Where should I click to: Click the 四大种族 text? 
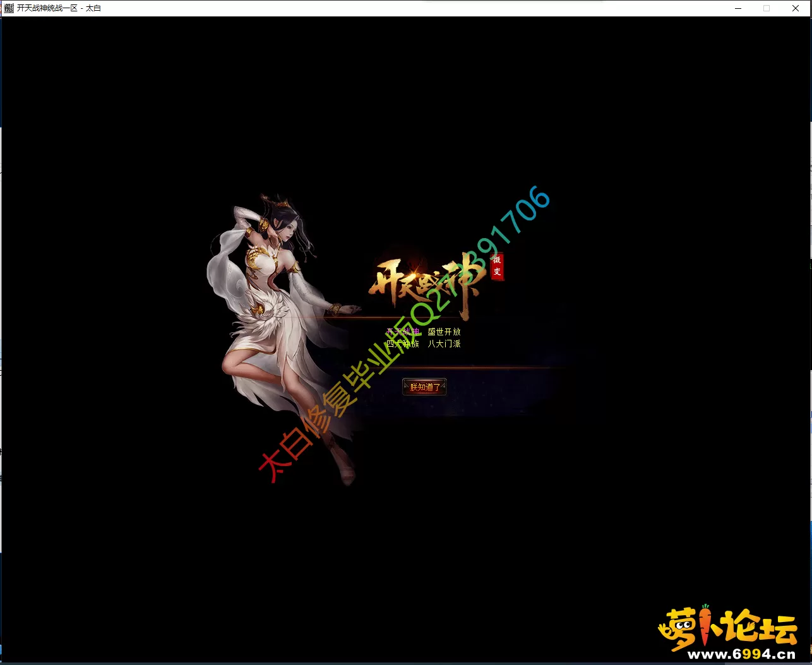pyautogui.click(x=403, y=344)
